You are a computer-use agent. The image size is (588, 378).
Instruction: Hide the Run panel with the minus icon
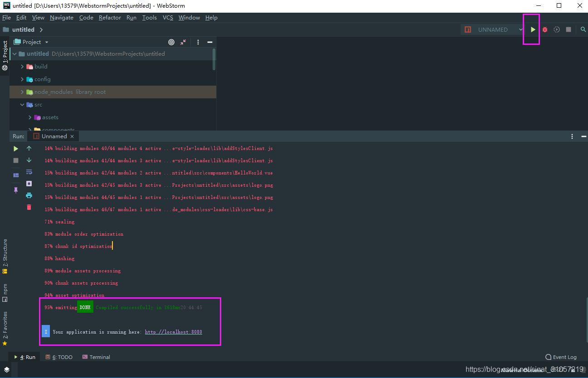pyautogui.click(x=583, y=136)
